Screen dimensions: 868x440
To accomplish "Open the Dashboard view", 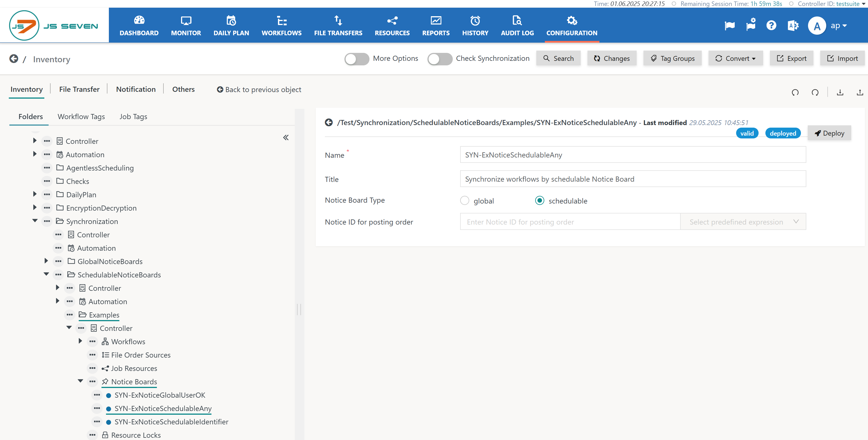I will coord(139,26).
